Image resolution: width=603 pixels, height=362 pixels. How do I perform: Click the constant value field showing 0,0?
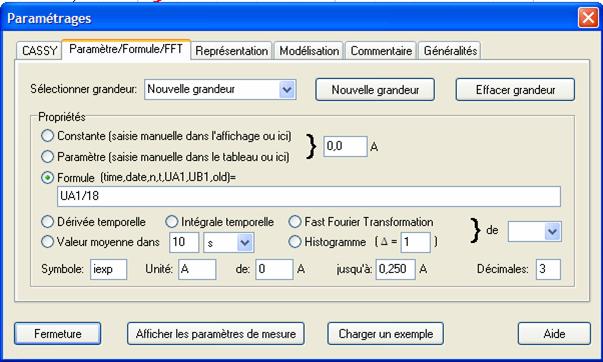pos(345,147)
